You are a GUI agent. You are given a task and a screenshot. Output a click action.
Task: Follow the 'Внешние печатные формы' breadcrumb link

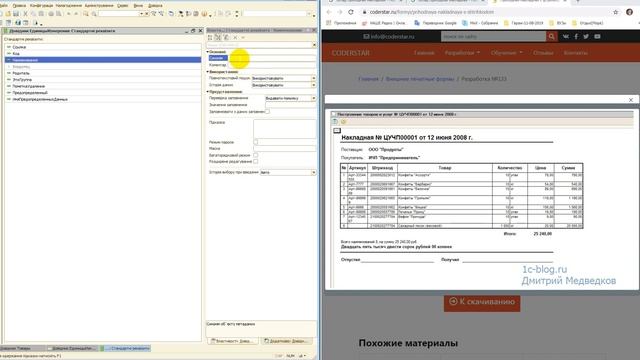420,79
